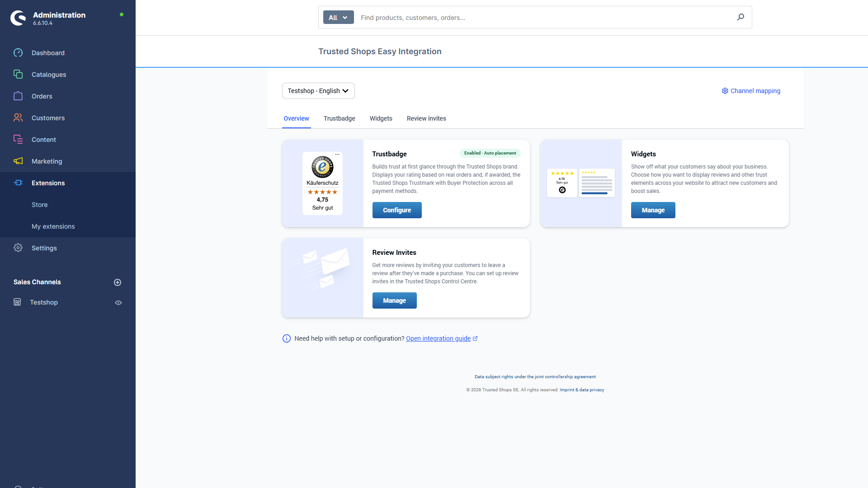The width and height of the screenshot is (868, 488).
Task: Open Orders via its sidebar icon
Action: (x=18, y=96)
